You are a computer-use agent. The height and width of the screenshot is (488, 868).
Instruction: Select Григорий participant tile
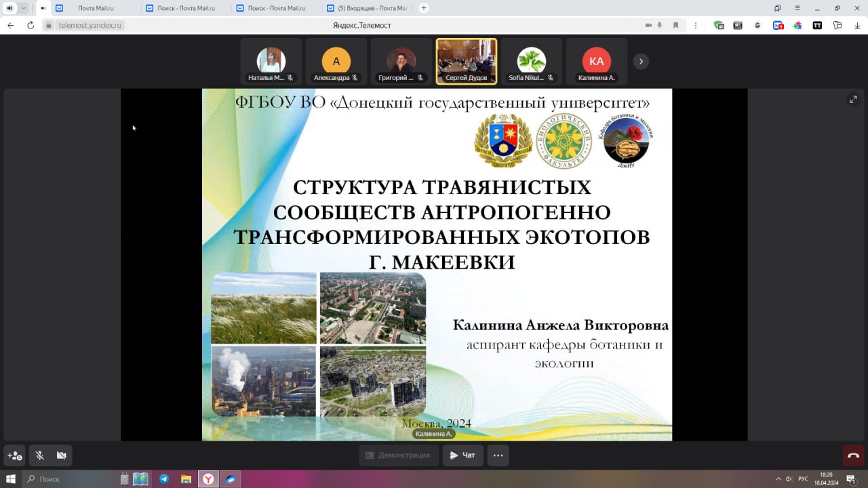pos(401,61)
